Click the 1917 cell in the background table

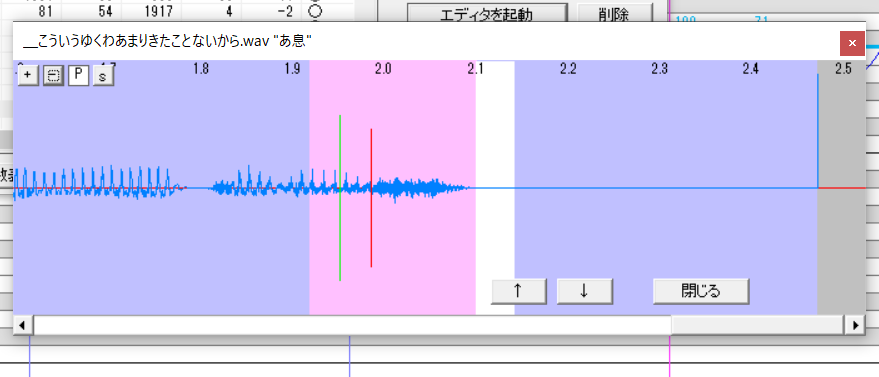pyautogui.click(x=158, y=11)
